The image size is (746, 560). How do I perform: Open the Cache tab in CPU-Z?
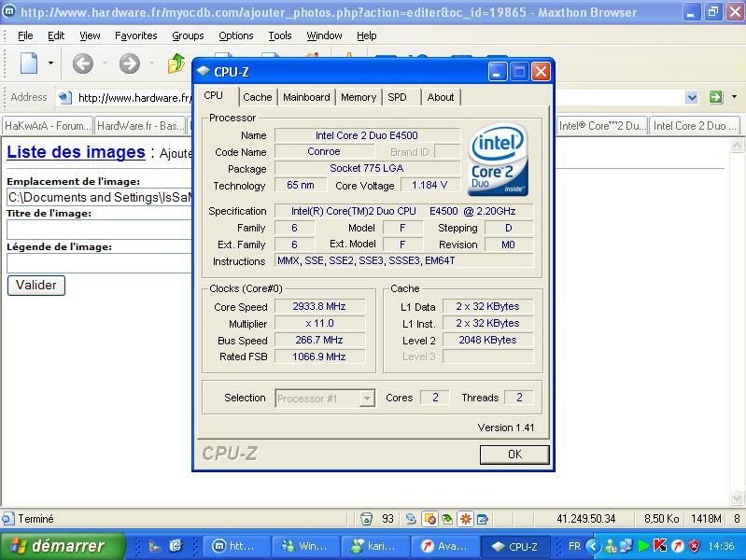258,97
